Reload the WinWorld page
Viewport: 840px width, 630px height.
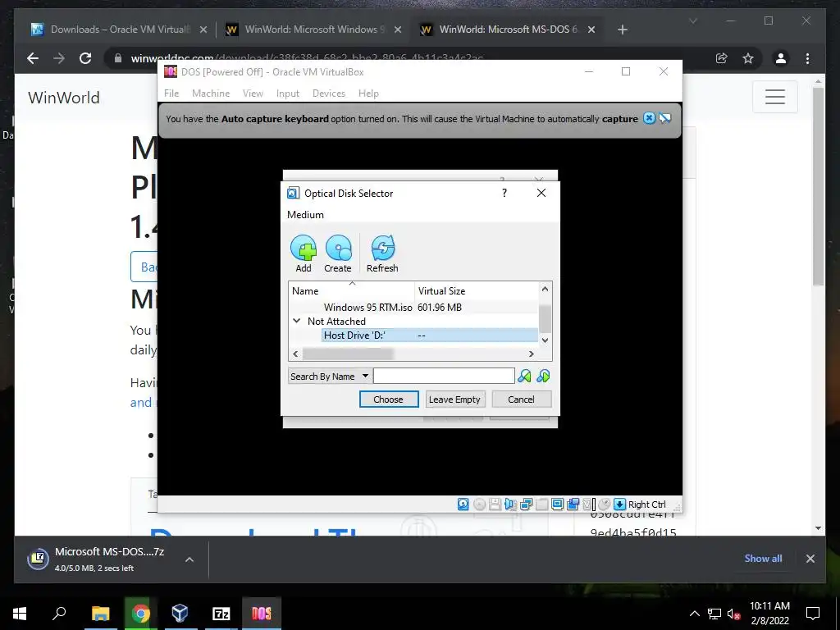[x=85, y=58]
